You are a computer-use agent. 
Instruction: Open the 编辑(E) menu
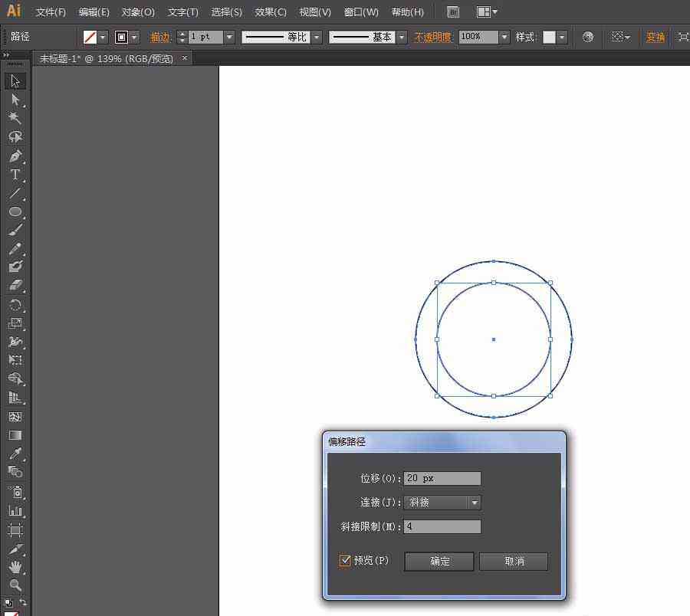tap(94, 12)
